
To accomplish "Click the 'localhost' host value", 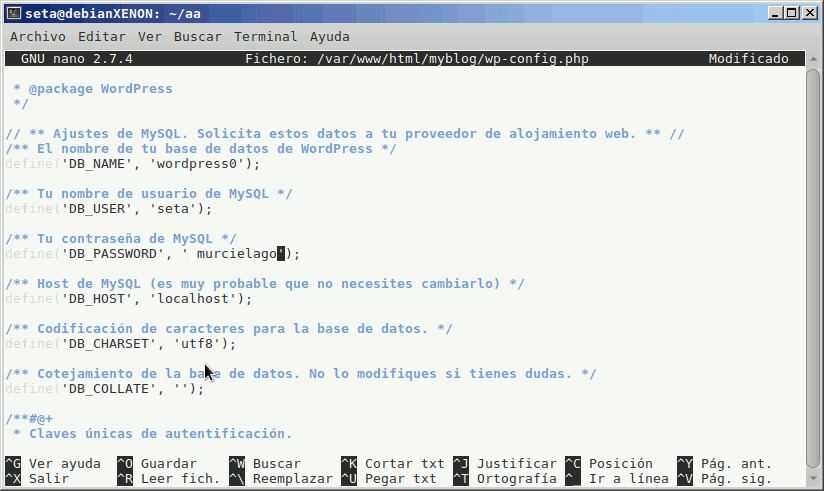I will [193, 299].
